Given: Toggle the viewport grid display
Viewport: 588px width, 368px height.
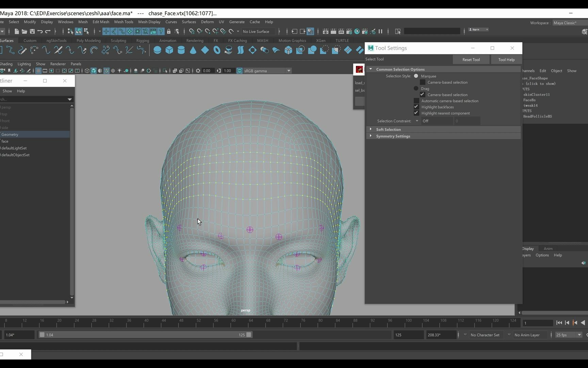Looking at the screenshot, I should [38, 71].
